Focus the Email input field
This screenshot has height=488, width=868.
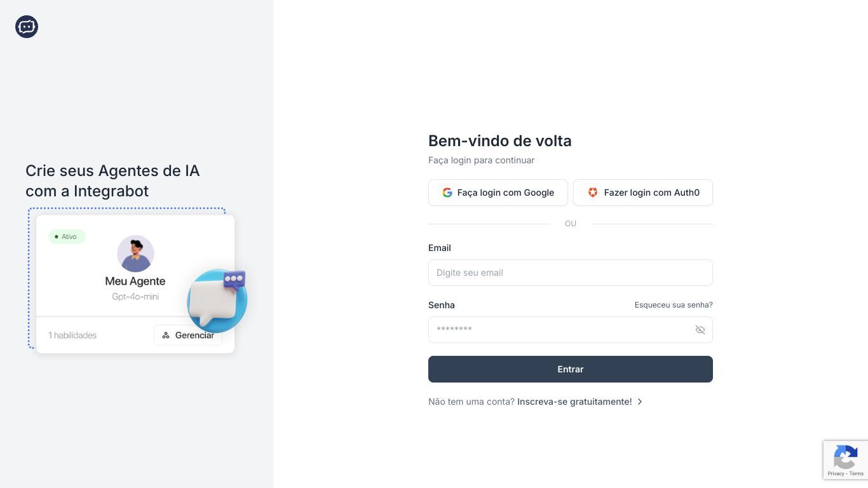pos(571,273)
